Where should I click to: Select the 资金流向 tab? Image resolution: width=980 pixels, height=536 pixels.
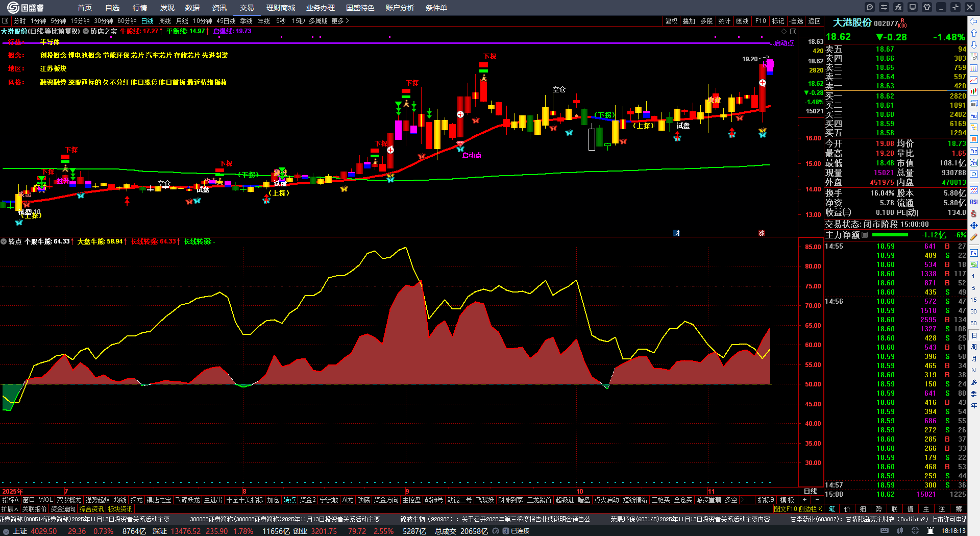pos(63,509)
